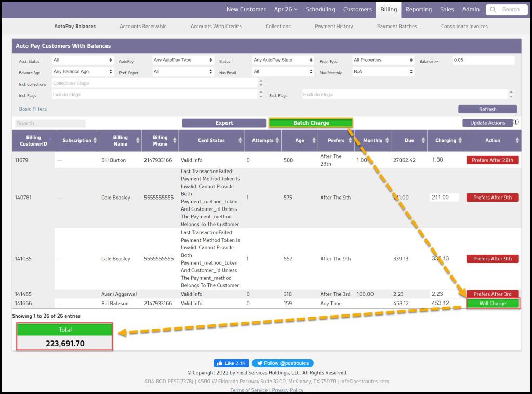Image resolution: width=532 pixels, height=394 pixels.
Task: Expand the AutoPay type dropdown
Action: 183,60
